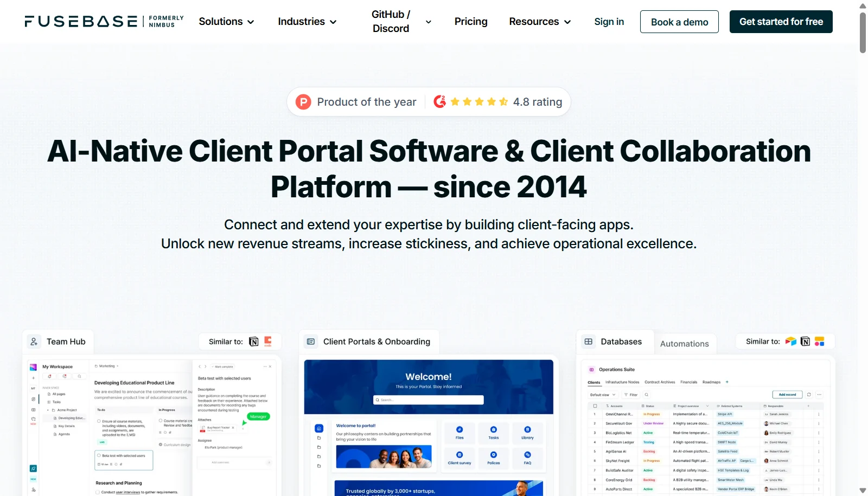Click the 'SecureVault Gov' account cell
The height and width of the screenshot is (496, 868).
tap(619, 423)
